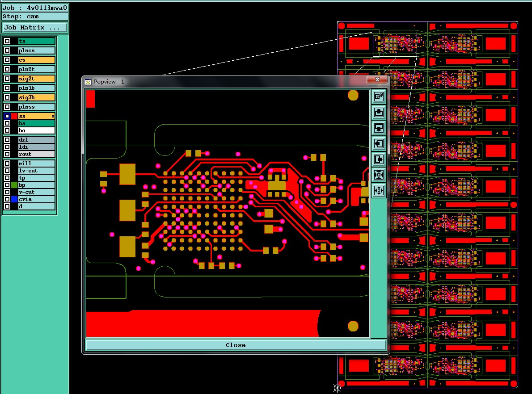
Task: Select the "drl" layer name
Action: [x=36, y=139]
